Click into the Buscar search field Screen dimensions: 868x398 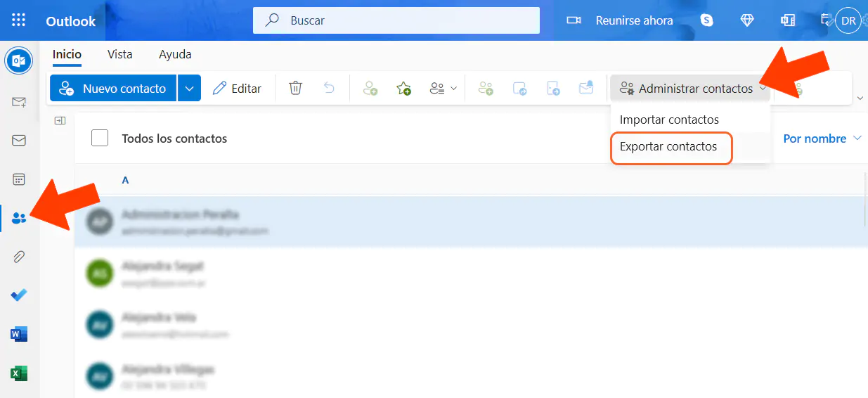396,20
